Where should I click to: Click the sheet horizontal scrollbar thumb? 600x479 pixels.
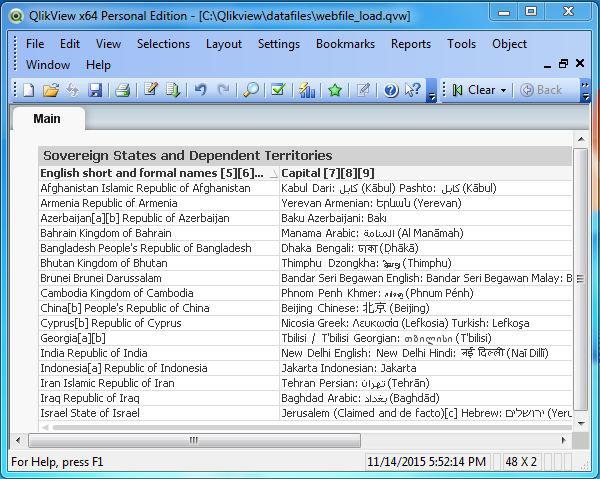[194, 440]
